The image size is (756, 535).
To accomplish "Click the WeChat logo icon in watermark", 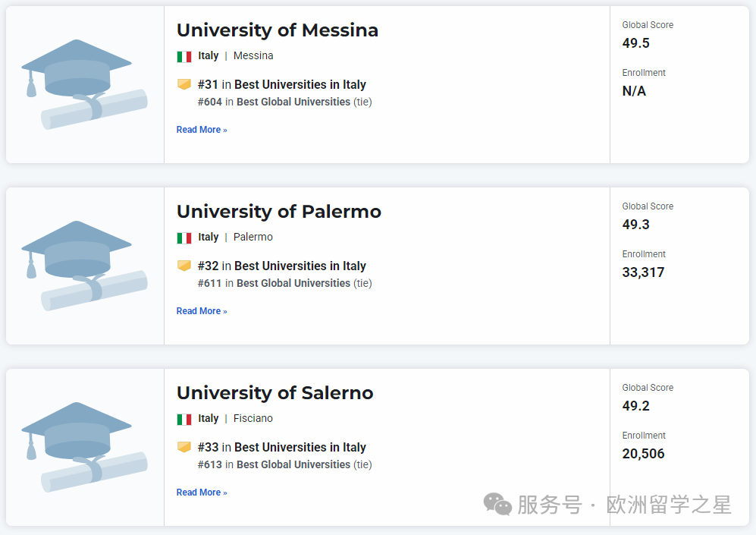I will pos(498,504).
